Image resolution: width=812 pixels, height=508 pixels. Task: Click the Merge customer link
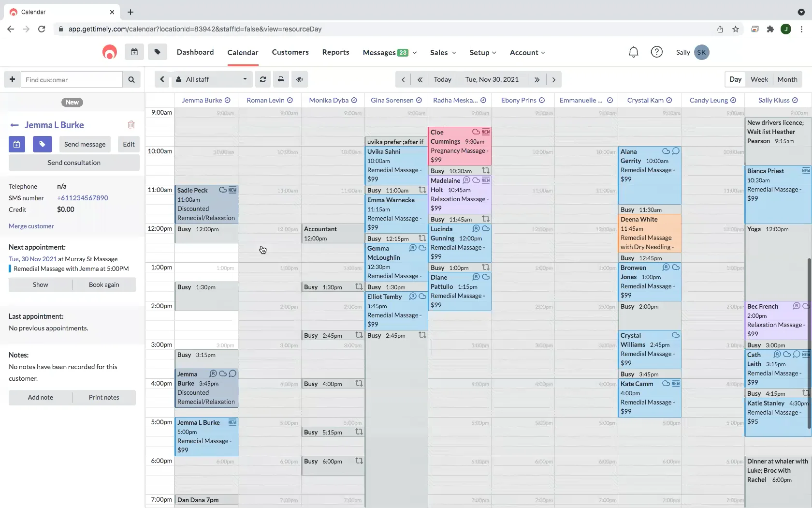pos(31,226)
